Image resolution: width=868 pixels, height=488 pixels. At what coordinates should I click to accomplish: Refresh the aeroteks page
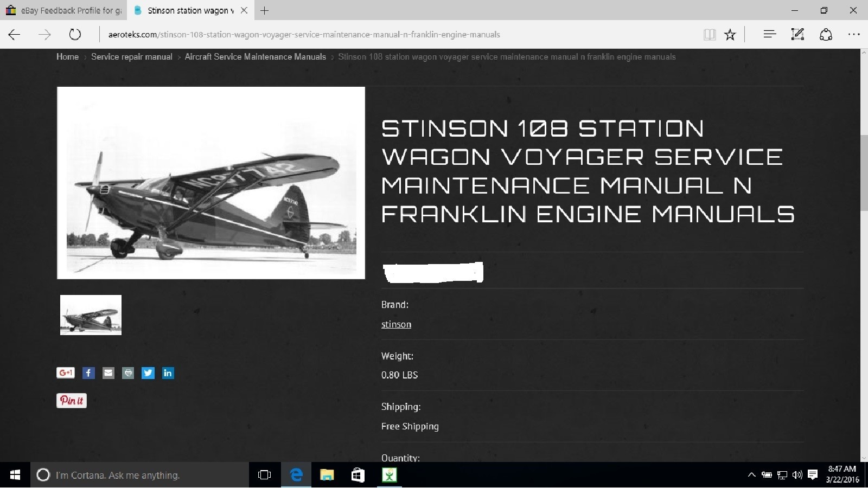[75, 35]
